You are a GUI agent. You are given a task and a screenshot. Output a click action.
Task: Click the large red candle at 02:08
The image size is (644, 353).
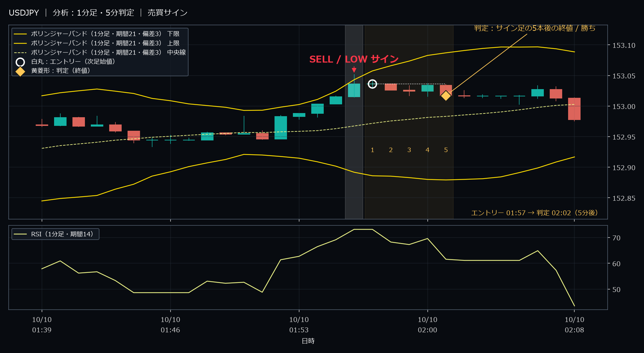574,109
